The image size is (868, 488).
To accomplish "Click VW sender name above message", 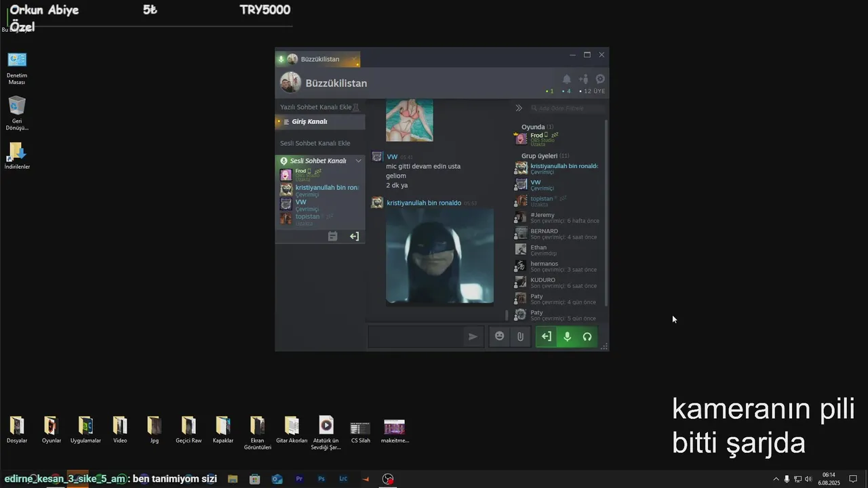I will [392, 157].
